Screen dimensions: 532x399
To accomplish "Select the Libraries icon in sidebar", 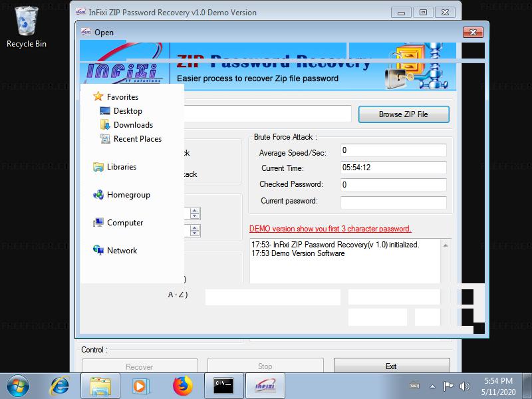I will coord(98,167).
